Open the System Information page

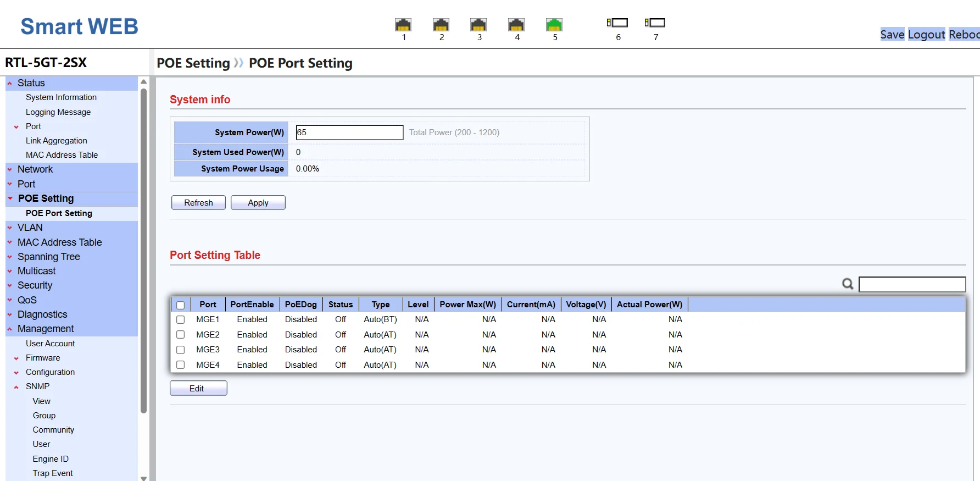[61, 97]
